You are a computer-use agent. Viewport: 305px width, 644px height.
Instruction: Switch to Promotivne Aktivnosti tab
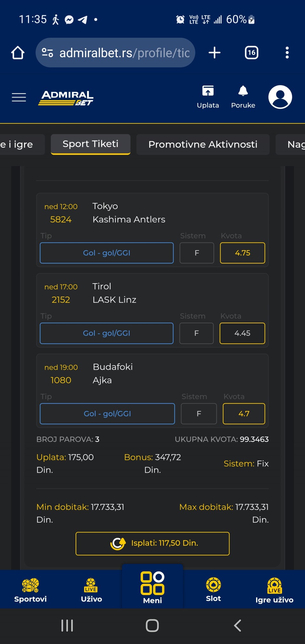[x=203, y=144]
